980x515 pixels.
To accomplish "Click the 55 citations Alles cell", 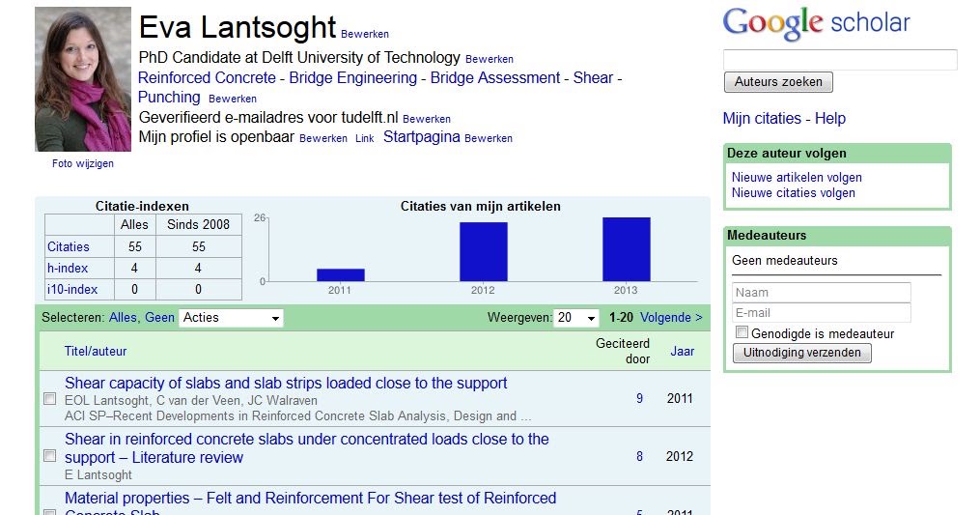I will pos(135,246).
